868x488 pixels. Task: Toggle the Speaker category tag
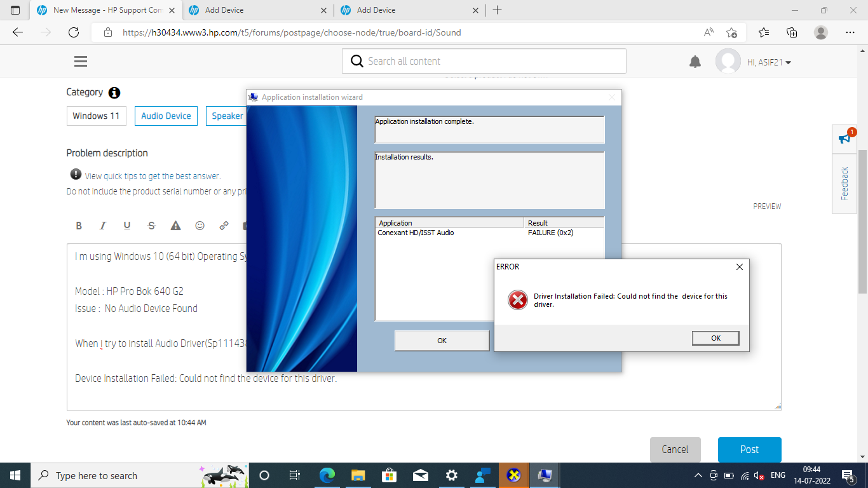tap(226, 116)
